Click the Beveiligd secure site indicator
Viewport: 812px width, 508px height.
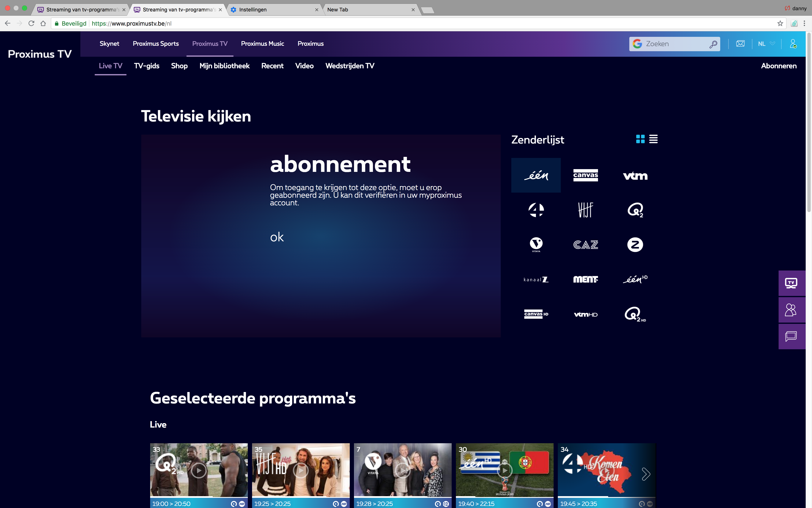[x=71, y=23]
